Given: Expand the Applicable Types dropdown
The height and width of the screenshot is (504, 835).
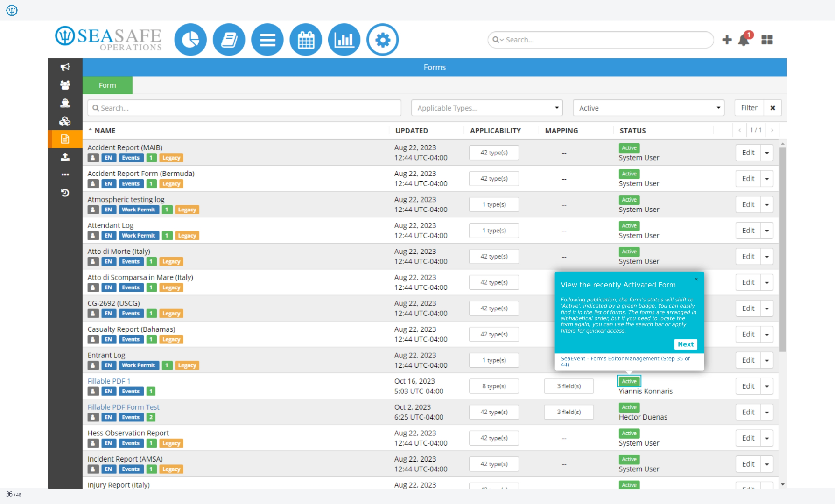Looking at the screenshot, I should (x=487, y=108).
